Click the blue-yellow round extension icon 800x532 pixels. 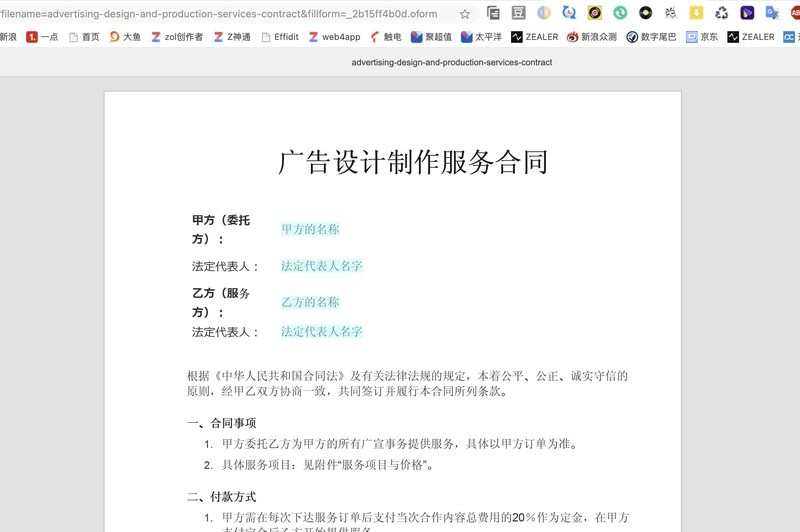tap(544, 13)
